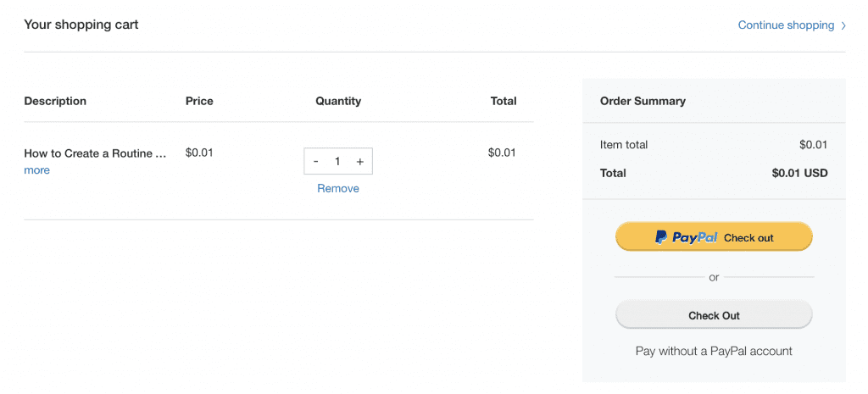Remove the item from the cart

click(338, 188)
